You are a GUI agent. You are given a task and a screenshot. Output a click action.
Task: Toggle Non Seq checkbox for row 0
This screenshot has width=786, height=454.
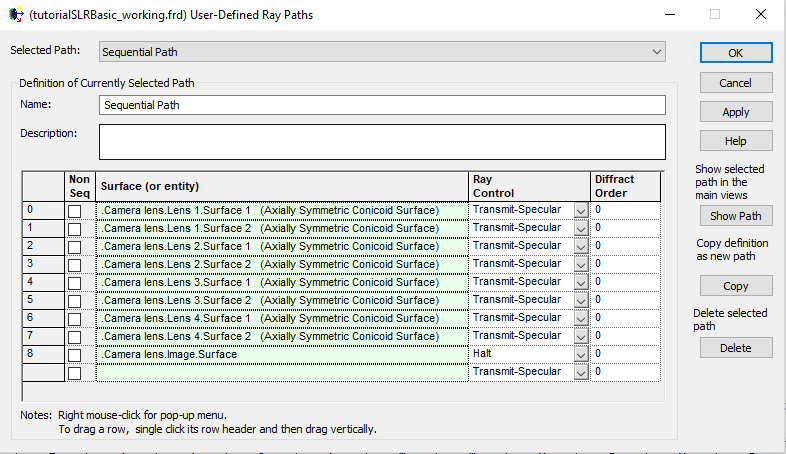coord(75,210)
